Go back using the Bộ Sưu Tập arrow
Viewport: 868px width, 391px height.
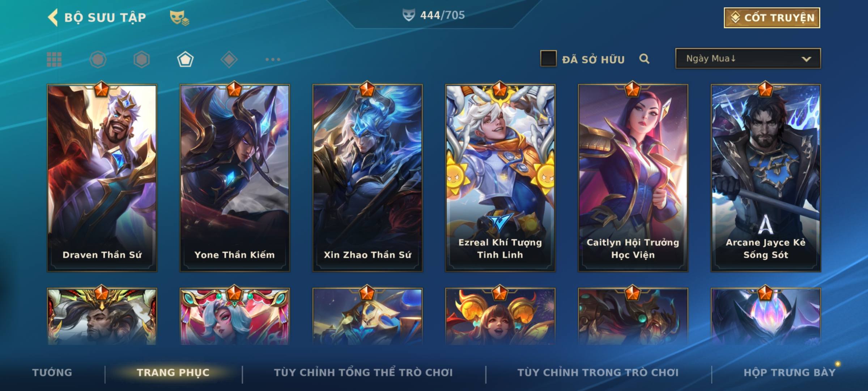pyautogui.click(x=53, y=17)
